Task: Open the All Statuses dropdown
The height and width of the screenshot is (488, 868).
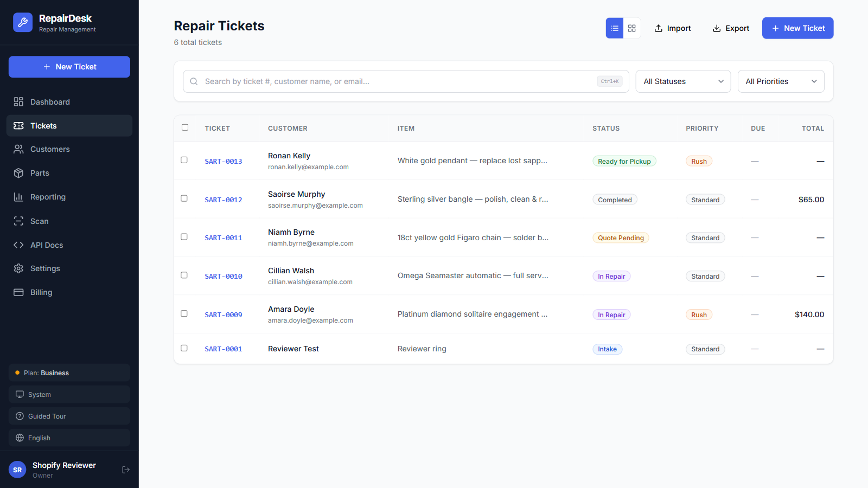Action: point(684,81)
